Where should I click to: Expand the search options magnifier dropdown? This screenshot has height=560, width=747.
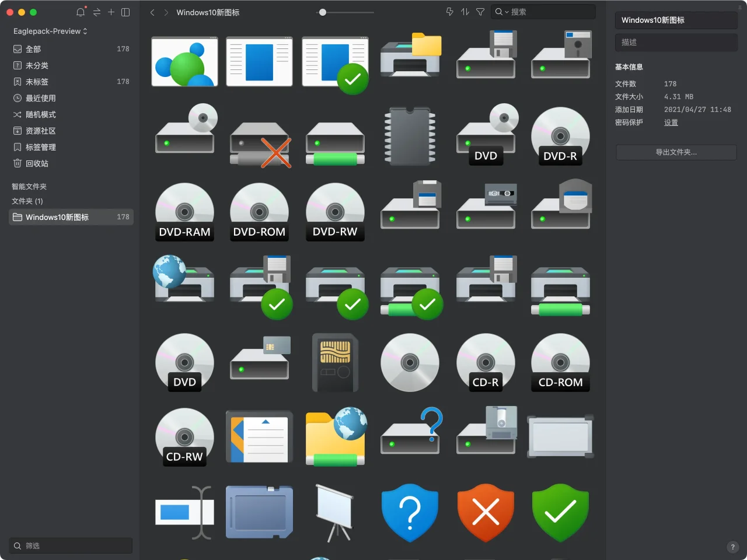(501, 12)
